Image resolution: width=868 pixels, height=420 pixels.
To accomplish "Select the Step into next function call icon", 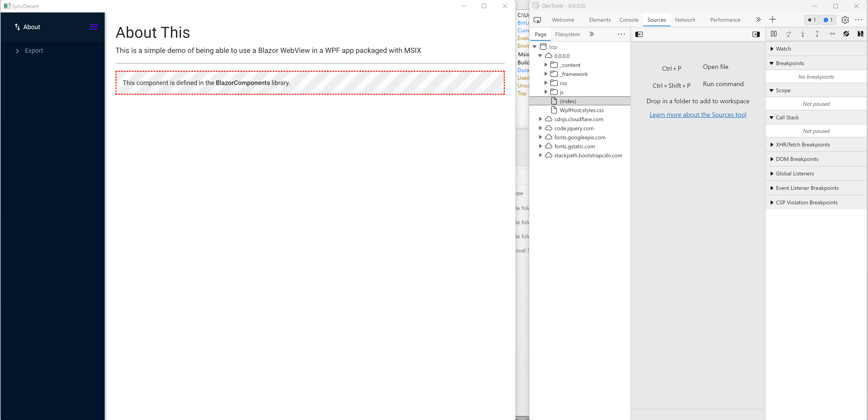I will tap(803, 34).
